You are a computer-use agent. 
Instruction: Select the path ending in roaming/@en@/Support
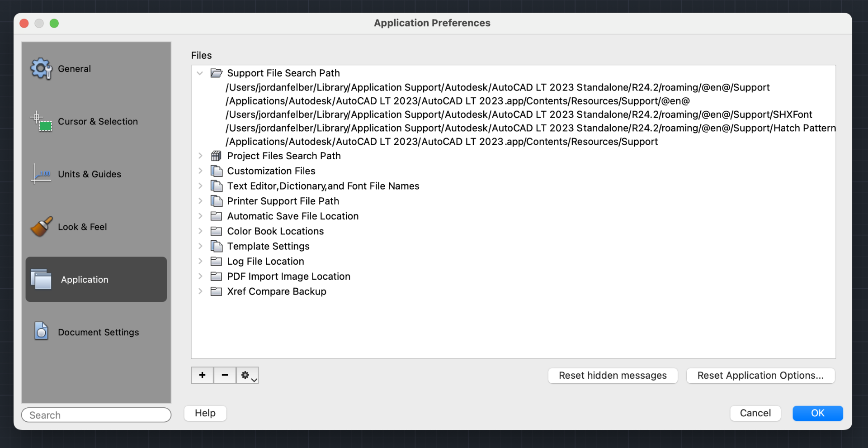pos(497,87)
